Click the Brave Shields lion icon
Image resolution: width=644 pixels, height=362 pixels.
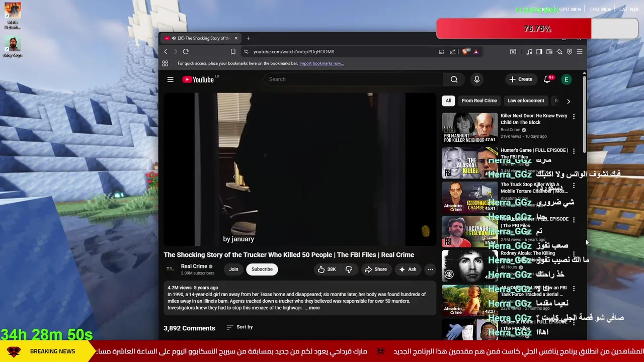pyautogui.click(x=466, y=51)
